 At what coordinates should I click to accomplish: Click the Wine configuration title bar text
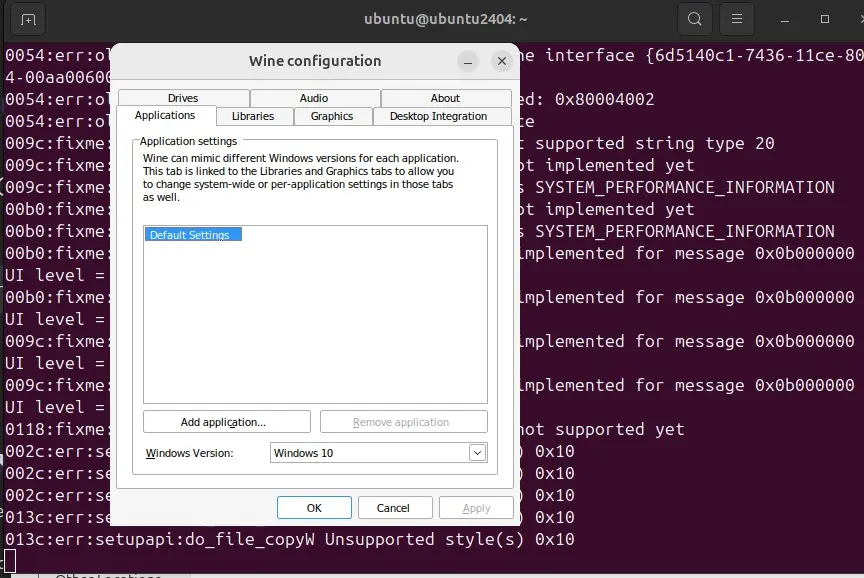pyautogui.click(x=315, y=61)
